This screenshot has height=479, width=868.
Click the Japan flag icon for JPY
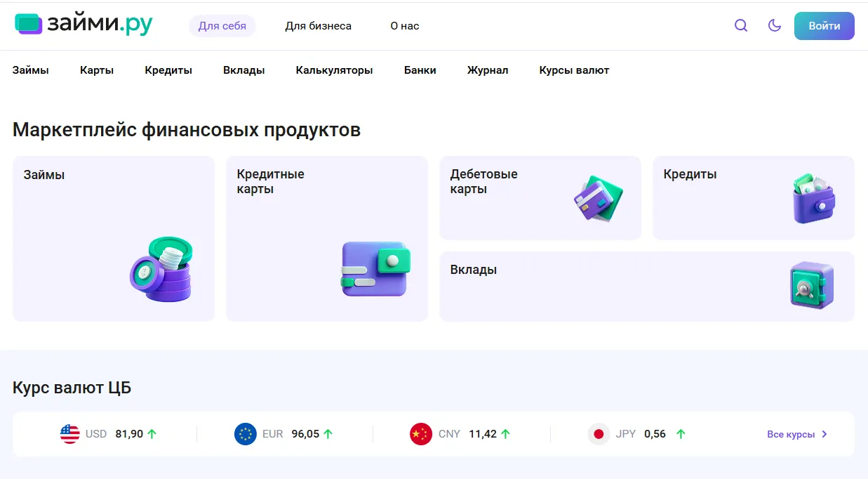pos(599,434)
